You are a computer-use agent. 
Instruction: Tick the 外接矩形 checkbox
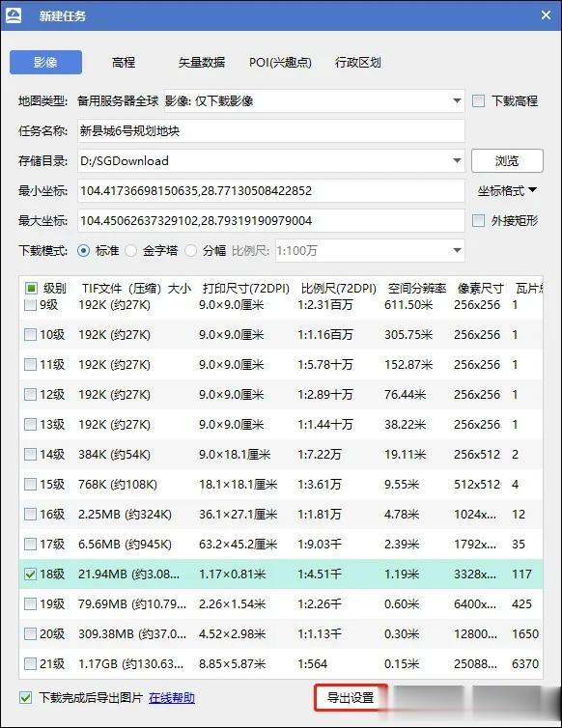click(x=478, y=220)
